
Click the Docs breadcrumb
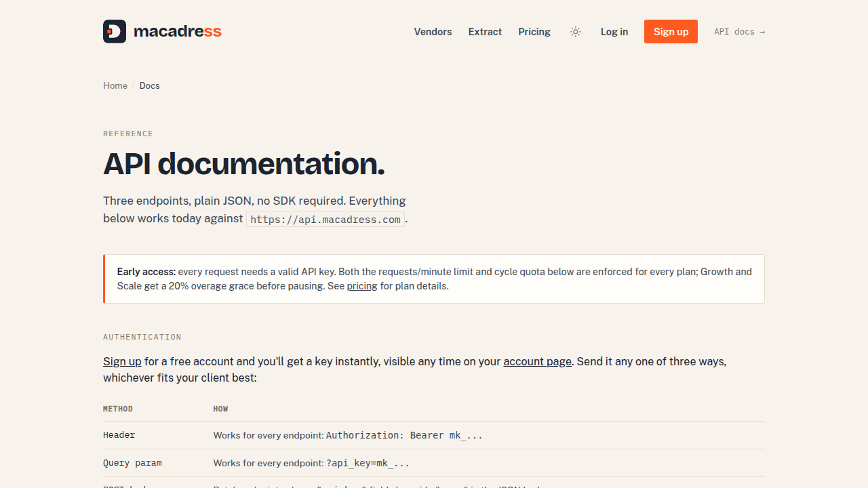point(150,85)
